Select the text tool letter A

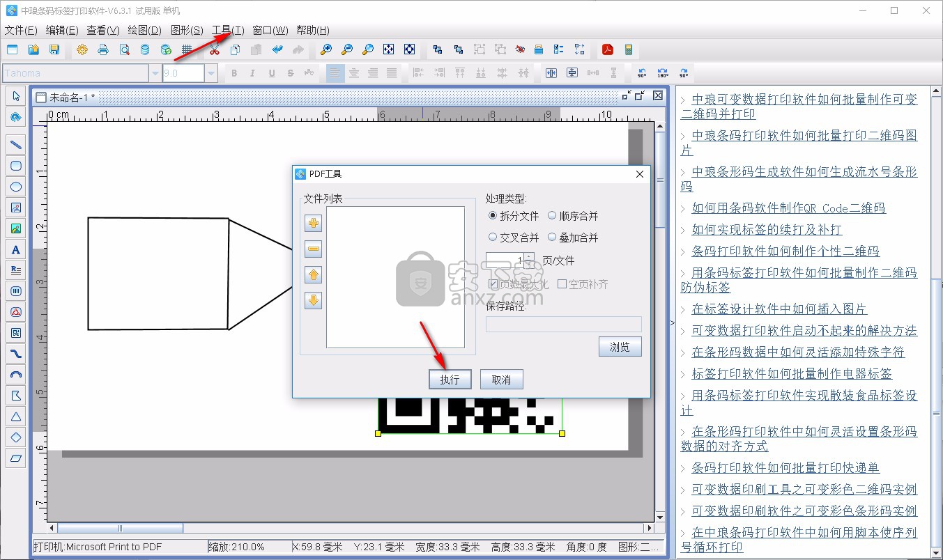pos(16,249)
